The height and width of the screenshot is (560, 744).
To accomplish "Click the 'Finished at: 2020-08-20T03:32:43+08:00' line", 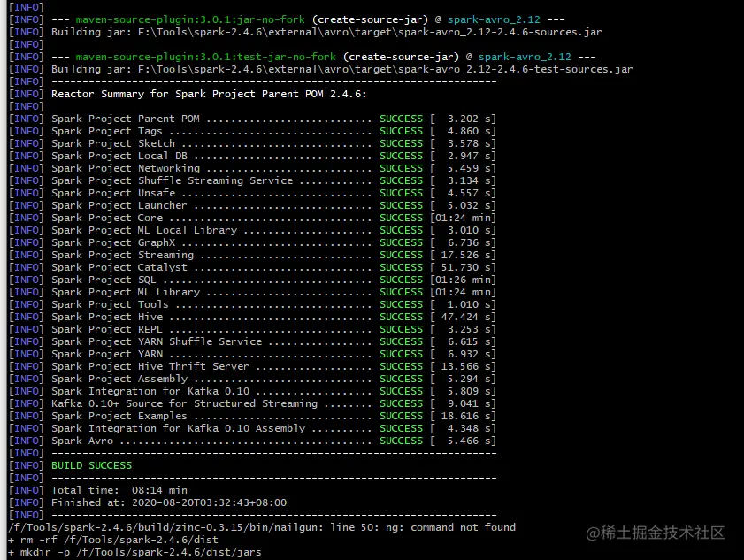I will tap(148, 502).
